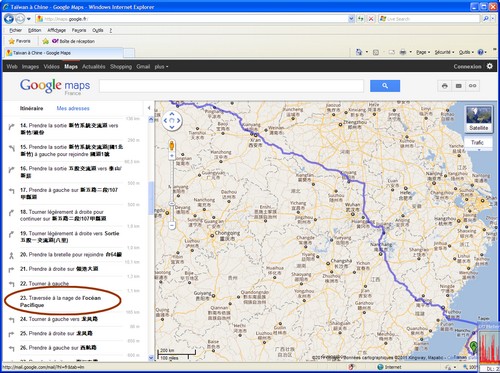Click the Live Search box

(430, 19)
